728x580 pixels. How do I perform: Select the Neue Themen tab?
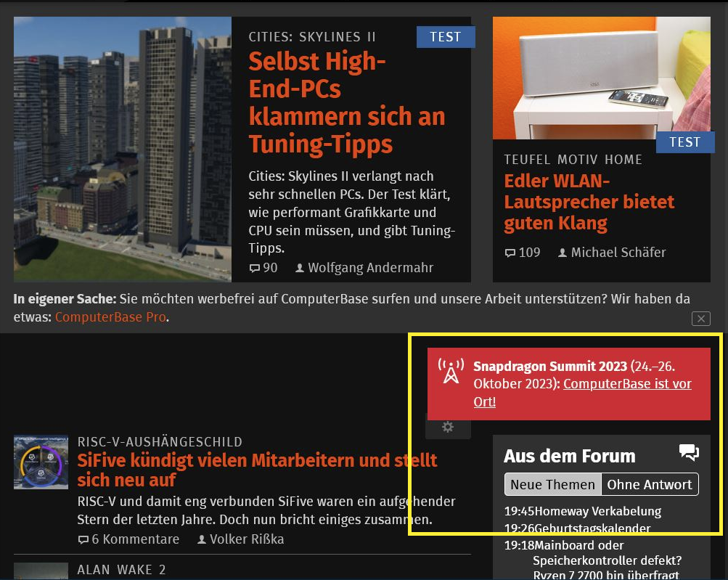pyautogui.click(x=552, y=484)
